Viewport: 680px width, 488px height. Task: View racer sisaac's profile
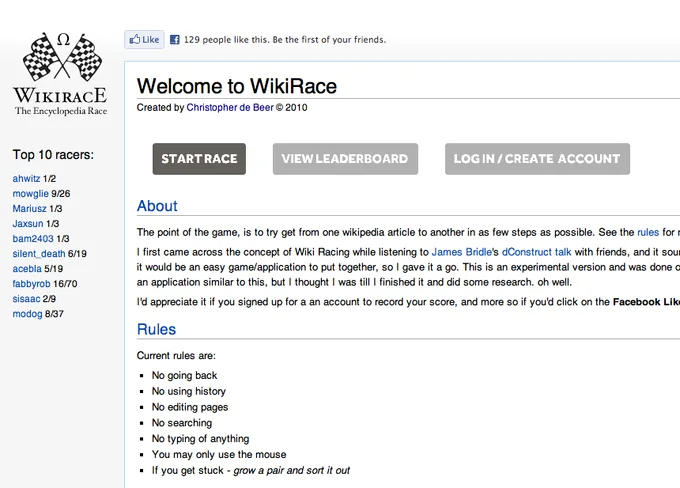[26, 298]
